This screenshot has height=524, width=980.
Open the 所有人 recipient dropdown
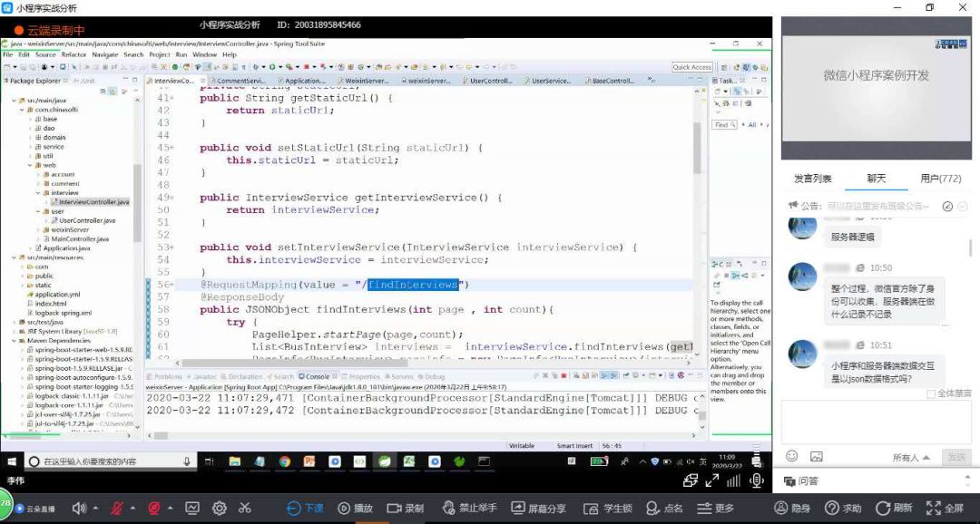911,458
